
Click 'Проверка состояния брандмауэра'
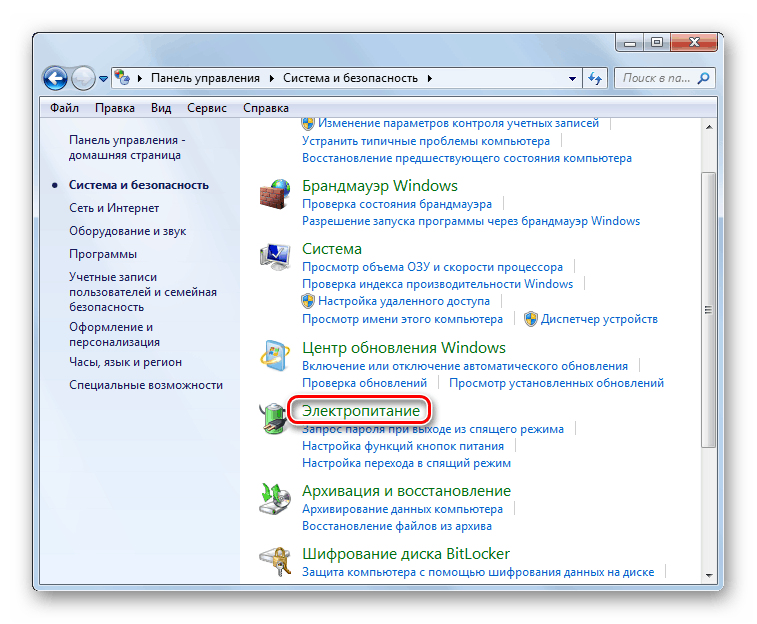click(397, 204)
